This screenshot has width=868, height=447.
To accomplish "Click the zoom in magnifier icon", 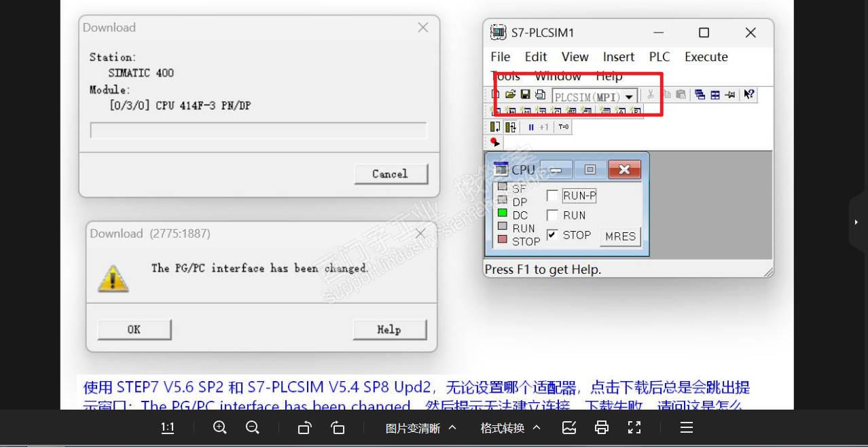I will (x=219, y=428).
